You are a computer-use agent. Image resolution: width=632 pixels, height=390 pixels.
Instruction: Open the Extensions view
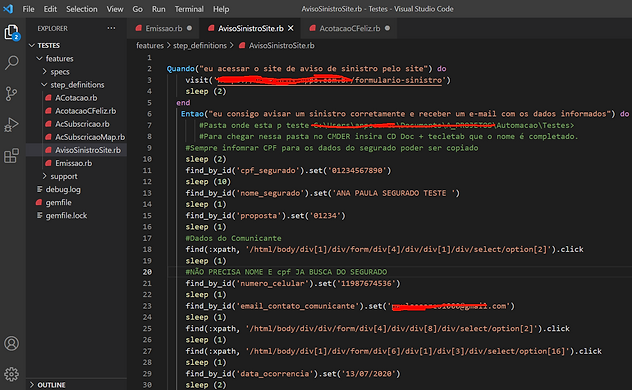[11, 155]
